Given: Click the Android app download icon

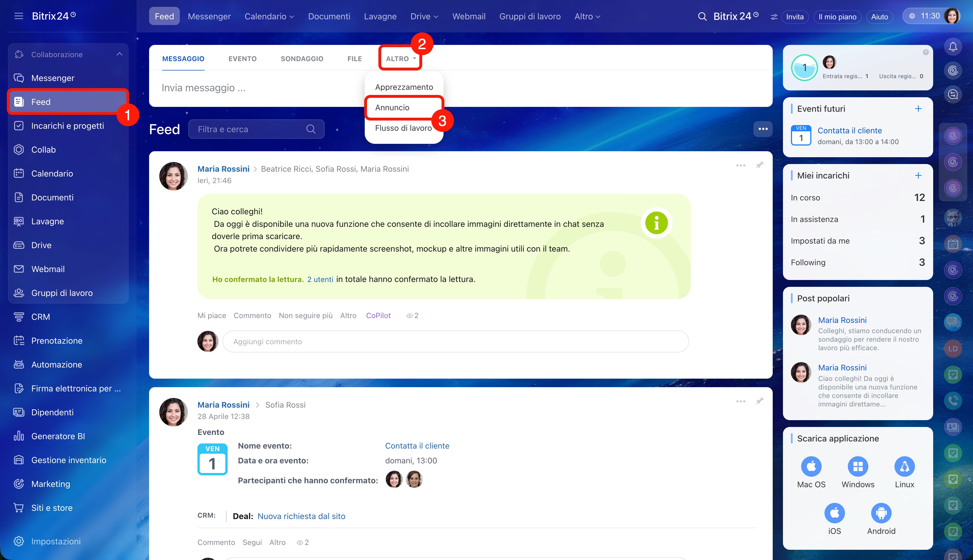Looking at the screenshot, I should (x=881, y=513).
